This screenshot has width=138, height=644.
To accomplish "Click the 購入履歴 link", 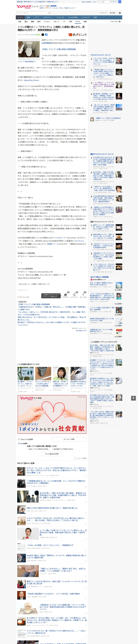I will click(x=112, y=13).
